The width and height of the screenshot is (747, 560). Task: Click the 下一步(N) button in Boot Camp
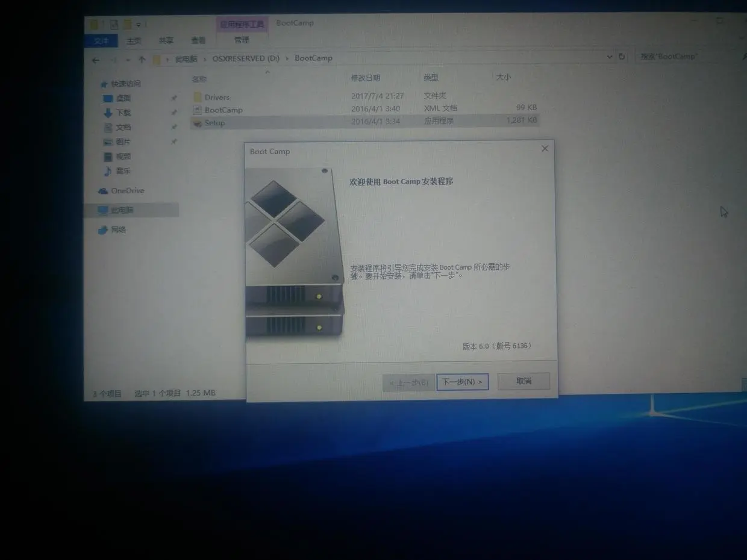[x=462, y=382]
